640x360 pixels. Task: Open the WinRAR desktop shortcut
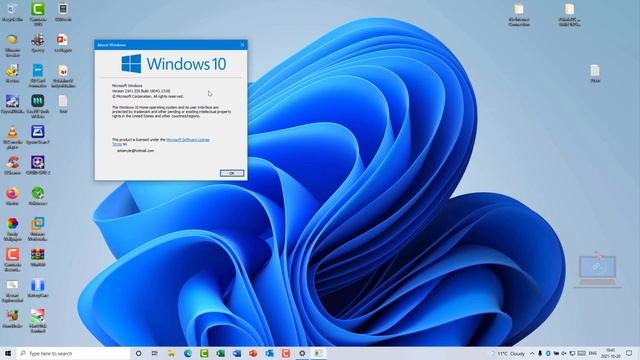[x=38, y=257]
